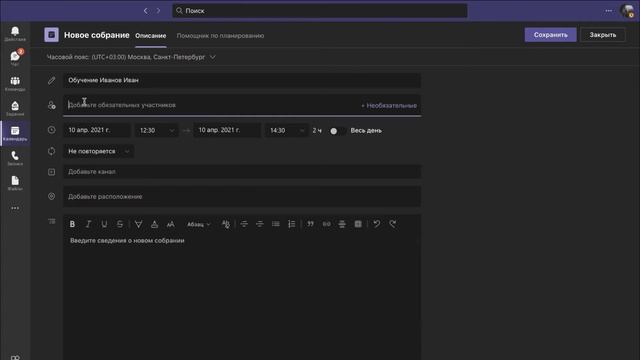This screenshot has width=640, height=360.
Task: Open Calendar in the sidebar
Action: [15, 133]
